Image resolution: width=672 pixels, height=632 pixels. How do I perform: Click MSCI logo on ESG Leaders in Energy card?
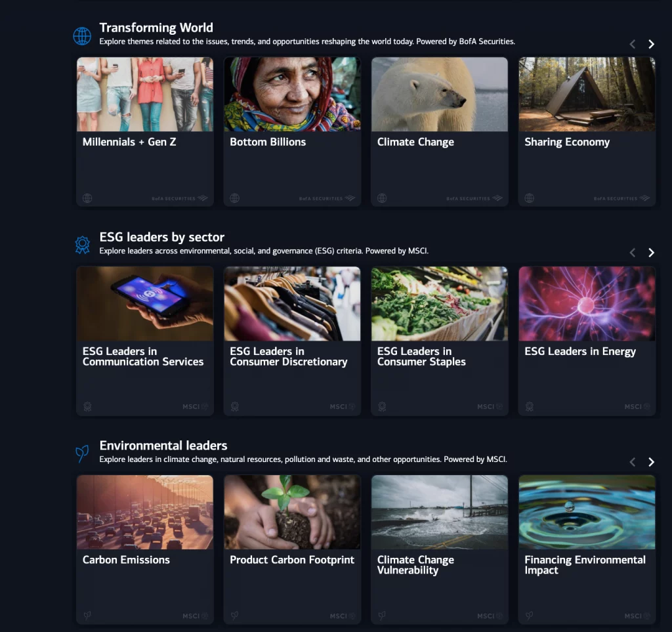tap(637, 407)
